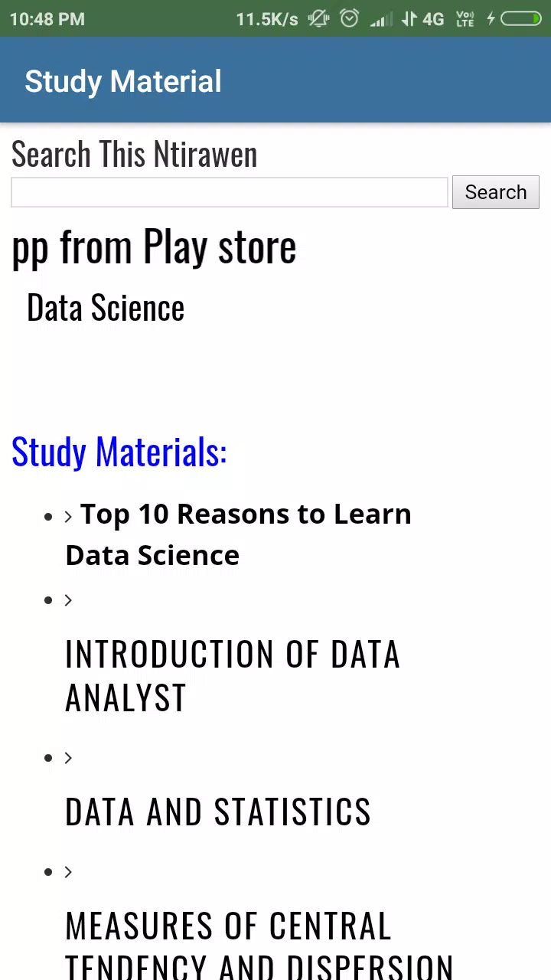
Task: Tap the battery indicator icon
Action: tap(522, 19)
